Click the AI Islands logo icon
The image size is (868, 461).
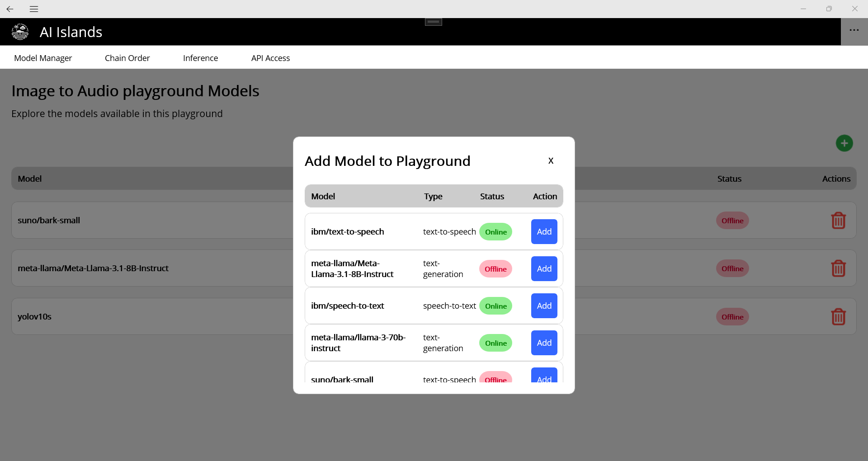[x=20, y=32]
